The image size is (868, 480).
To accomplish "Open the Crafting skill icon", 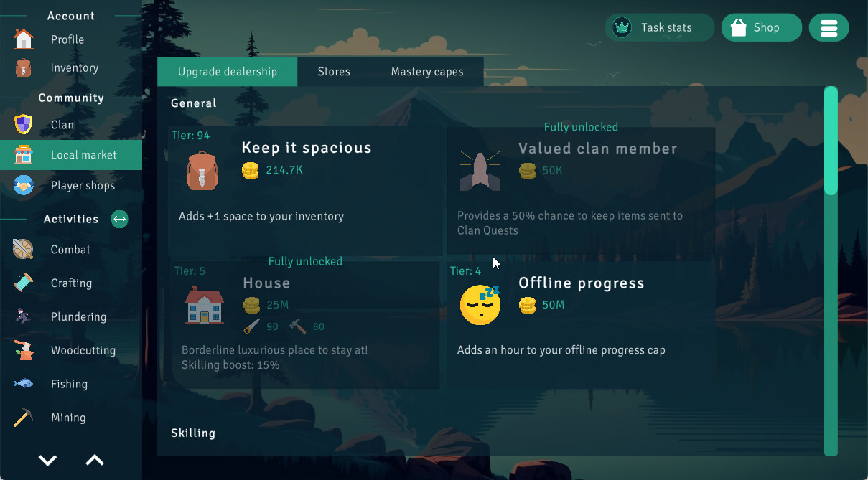I will (x=22, y=283).
